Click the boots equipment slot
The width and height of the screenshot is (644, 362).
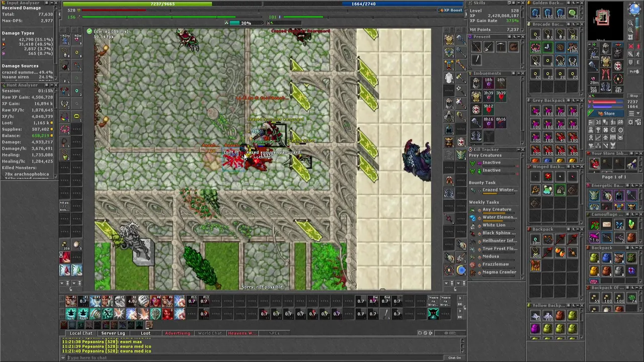tap(606, 86)
